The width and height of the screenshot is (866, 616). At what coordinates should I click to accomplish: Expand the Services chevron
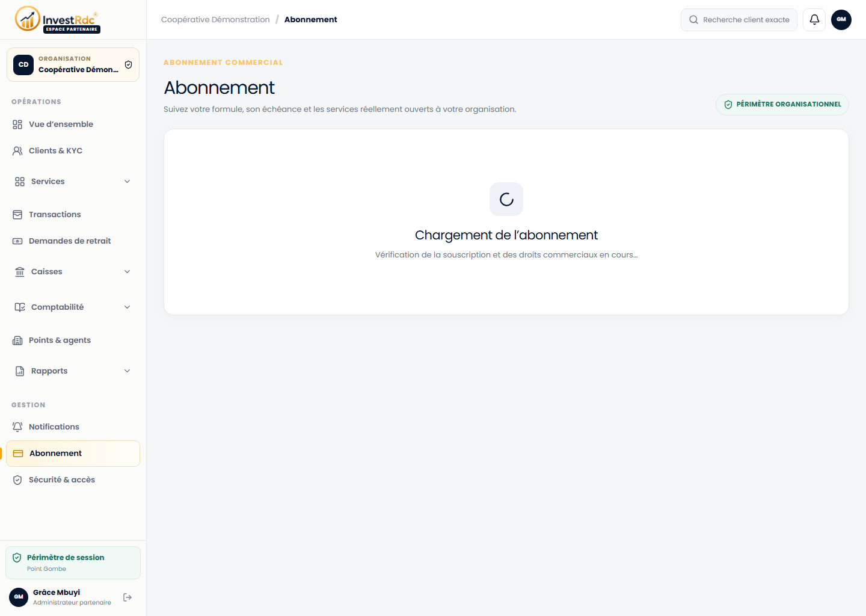click(127, 182)
